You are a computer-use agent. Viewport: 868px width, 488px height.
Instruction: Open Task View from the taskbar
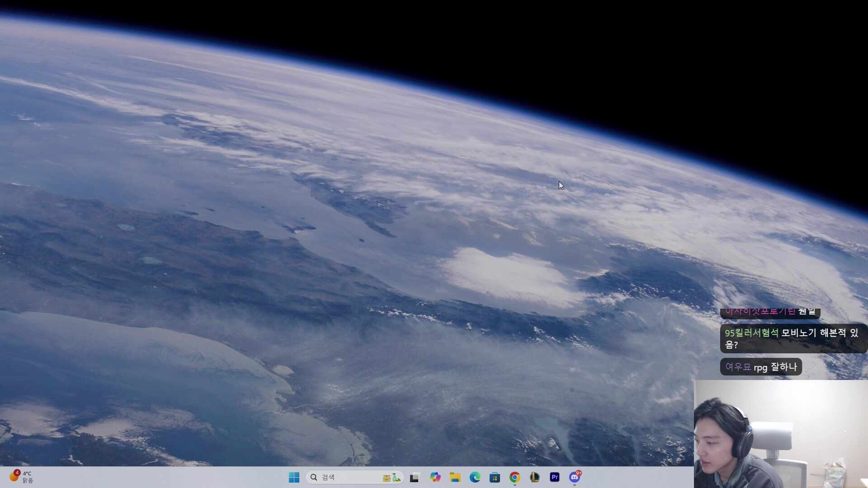click(x=415, y=477)
